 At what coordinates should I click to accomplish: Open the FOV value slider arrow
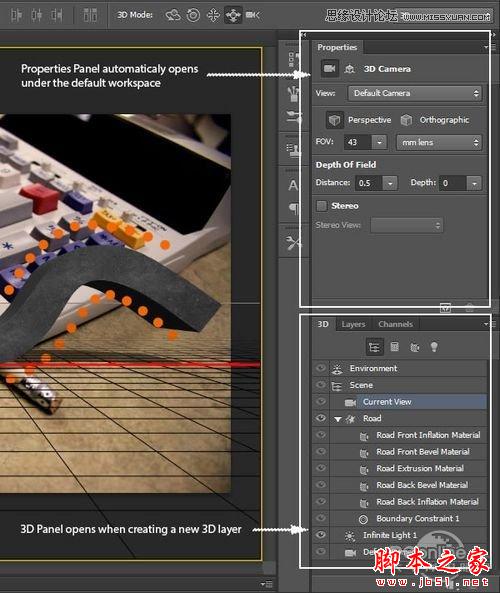click(x=379, y=142)
